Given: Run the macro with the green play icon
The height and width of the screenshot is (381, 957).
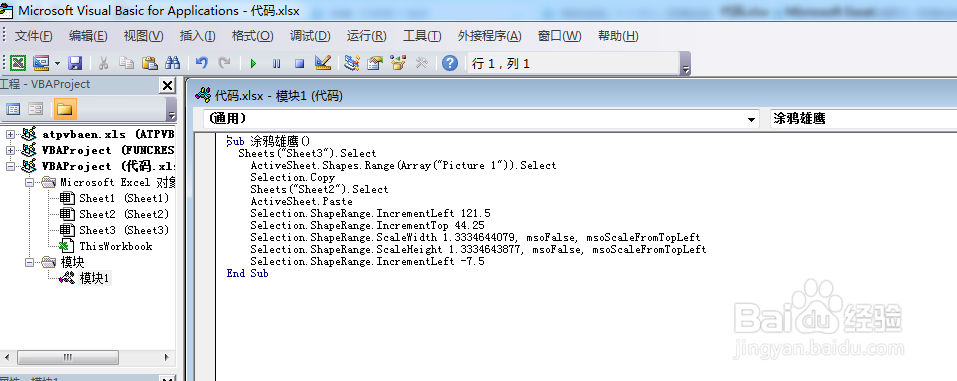Looking at the screenshot, I should (253, 64).
